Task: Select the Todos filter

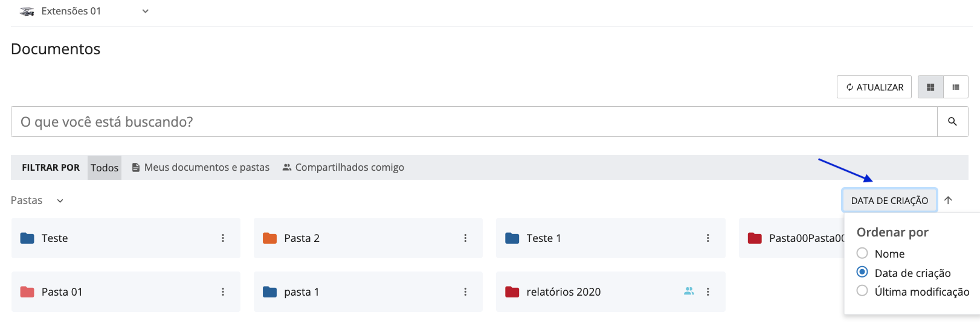Action: (x=105, y=168)
